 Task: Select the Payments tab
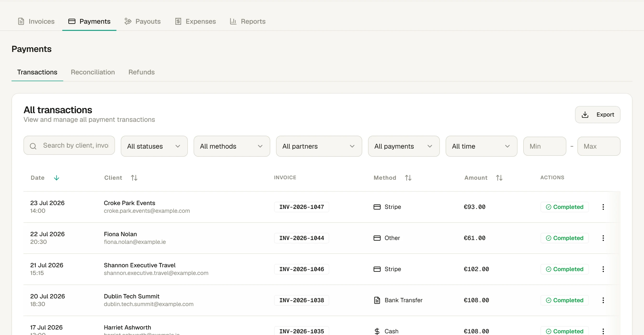pos(89,22)
